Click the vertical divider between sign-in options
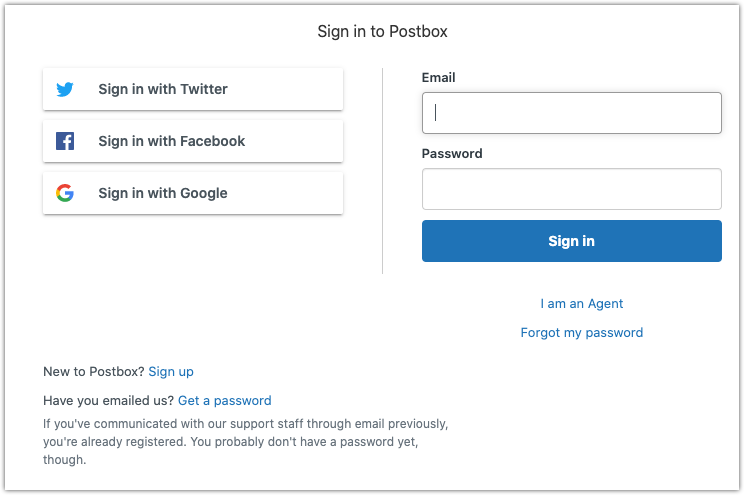This screenshot has width=744, height=495. click(x=382, y=171)
